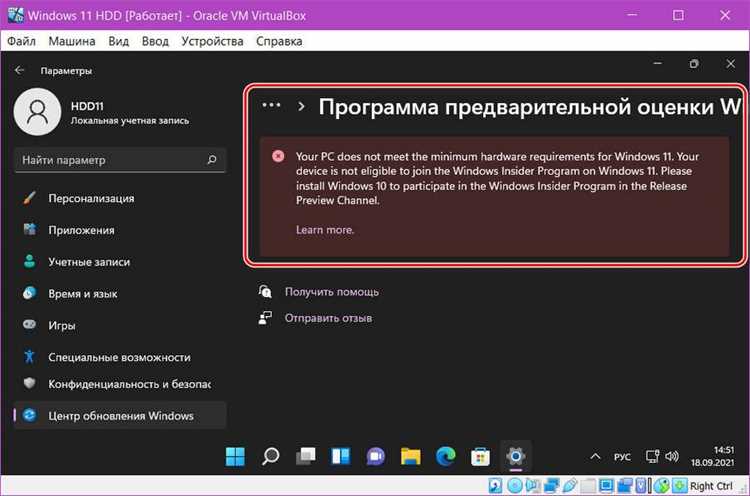Click the Settings gear in the taskbar
The width and height of the screenshot is (750, 496).
(516, 457)
